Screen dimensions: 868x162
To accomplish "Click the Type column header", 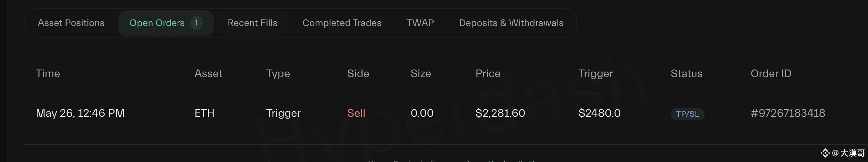I will pyautogui.click(x=278, y=74).
